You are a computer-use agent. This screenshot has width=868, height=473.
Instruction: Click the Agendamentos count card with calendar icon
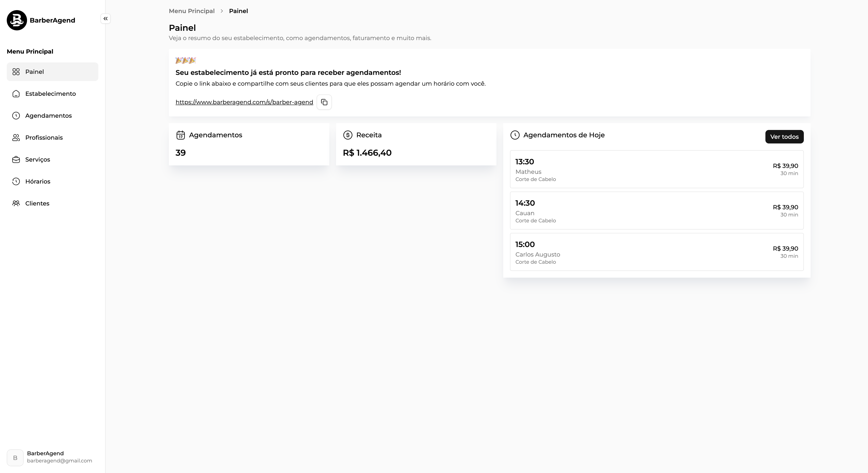249,144
